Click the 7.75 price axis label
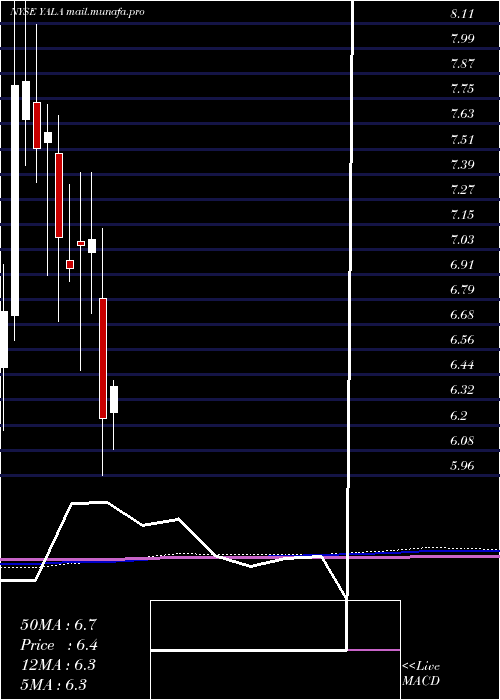The image size is (500, 700). pyautogui.click(x=462, y=88)
